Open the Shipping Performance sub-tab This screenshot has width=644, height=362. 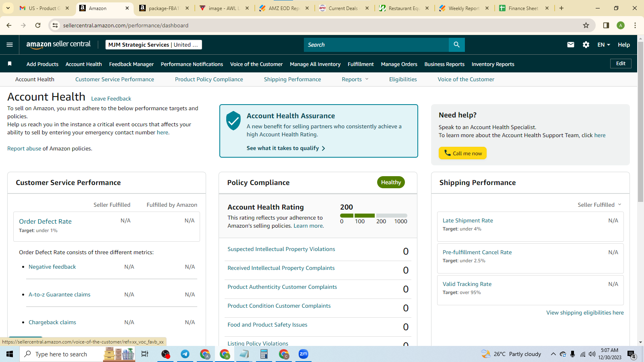tap(293, 79)
